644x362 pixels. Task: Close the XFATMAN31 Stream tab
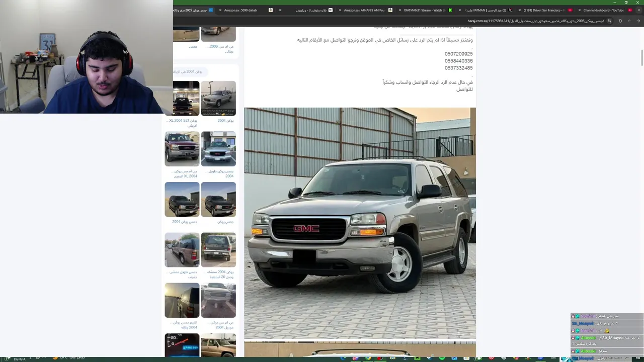[x=400, y=10]
